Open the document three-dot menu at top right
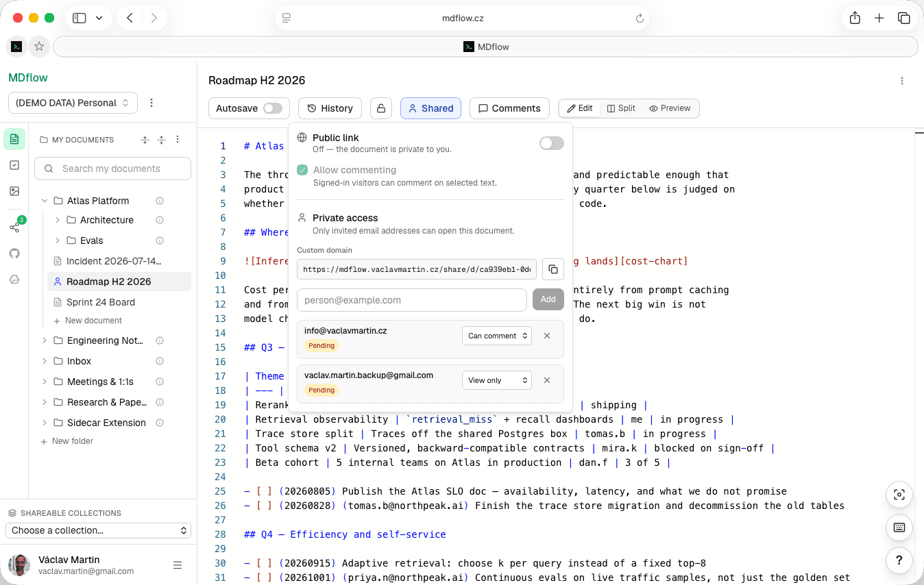 coord(902,81)
